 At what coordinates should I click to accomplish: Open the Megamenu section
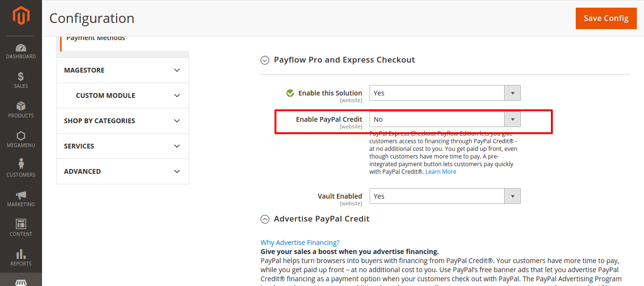coord(21,139)
